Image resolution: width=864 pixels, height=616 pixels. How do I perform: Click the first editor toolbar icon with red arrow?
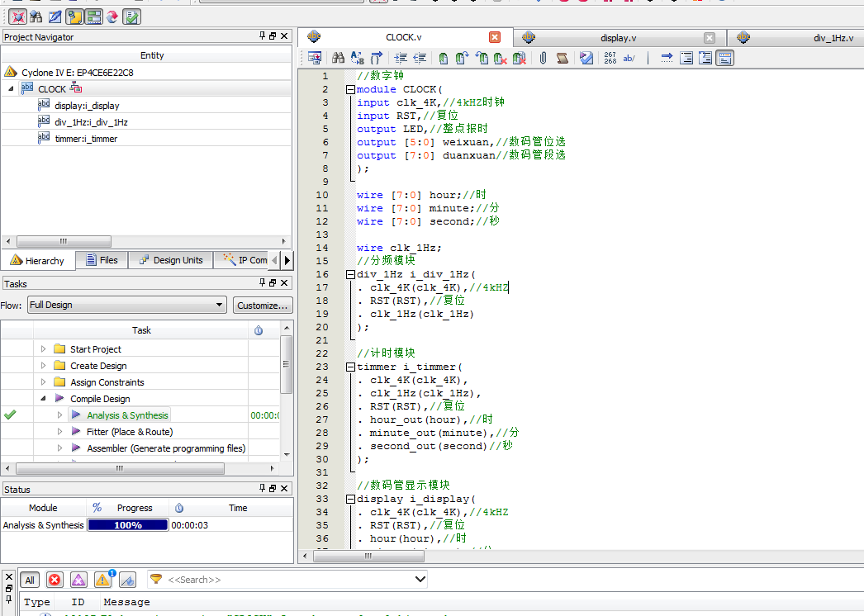pos(315,58)
